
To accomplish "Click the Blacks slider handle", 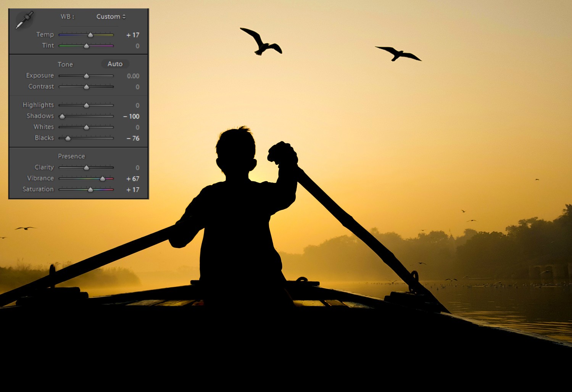I will [68, 138].
